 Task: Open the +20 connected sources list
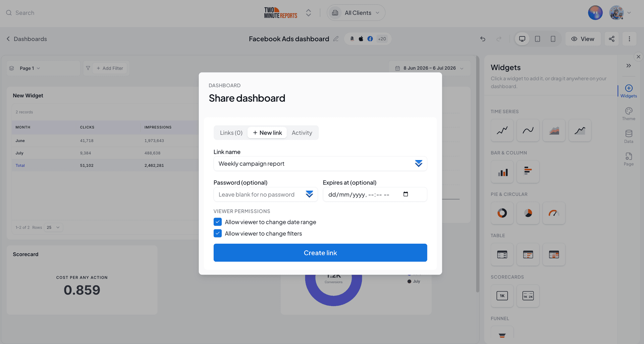click(x=382, y=39)
